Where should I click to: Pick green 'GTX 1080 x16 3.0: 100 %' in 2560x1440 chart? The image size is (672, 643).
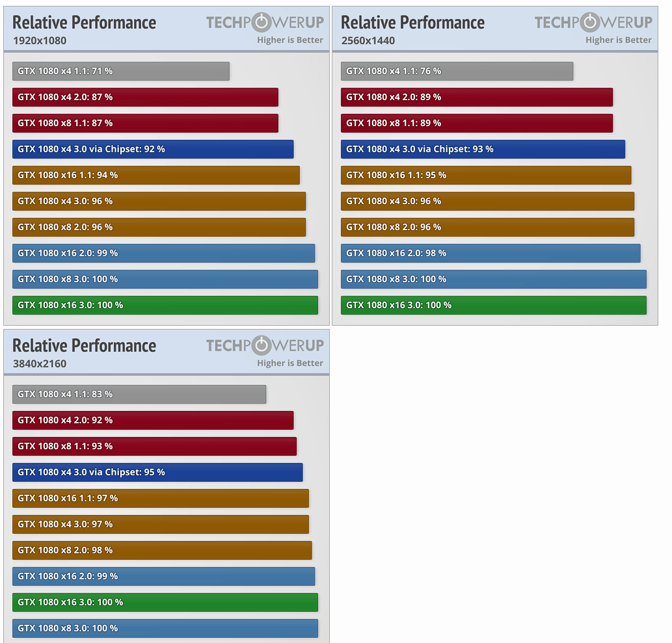coord(494,305)
